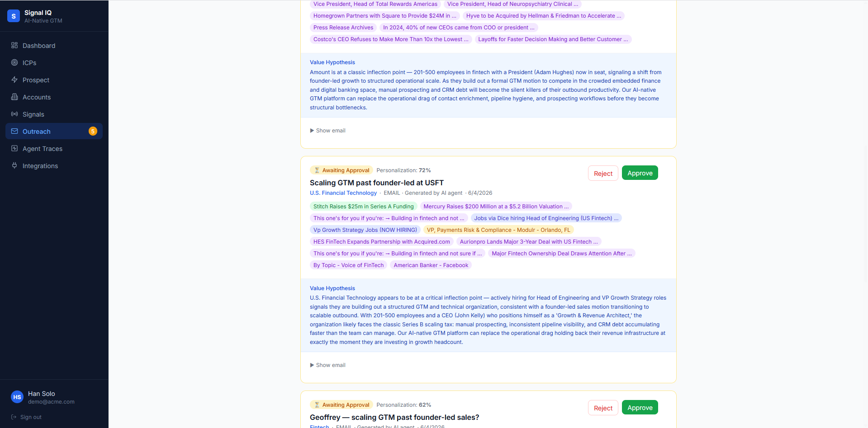
Task: Click the Signal IQ logo icon
Action: [x=14, y=16]
